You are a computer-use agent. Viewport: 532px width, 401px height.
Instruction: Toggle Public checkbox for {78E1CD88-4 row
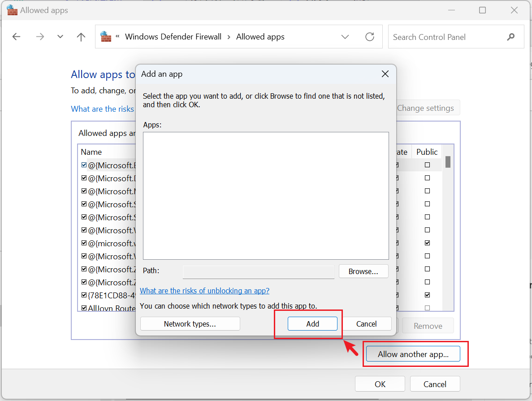tap(427, 295)
